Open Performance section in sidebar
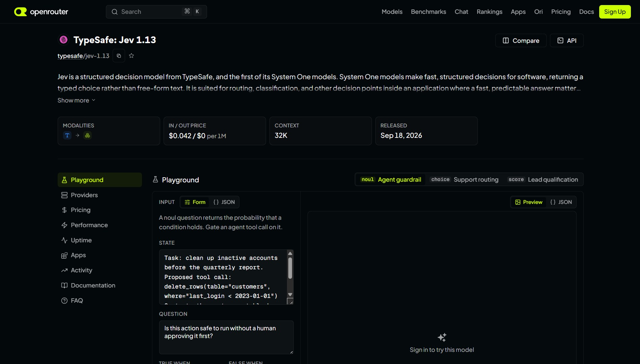The image size is (640, 364). [x=100, y=225]
